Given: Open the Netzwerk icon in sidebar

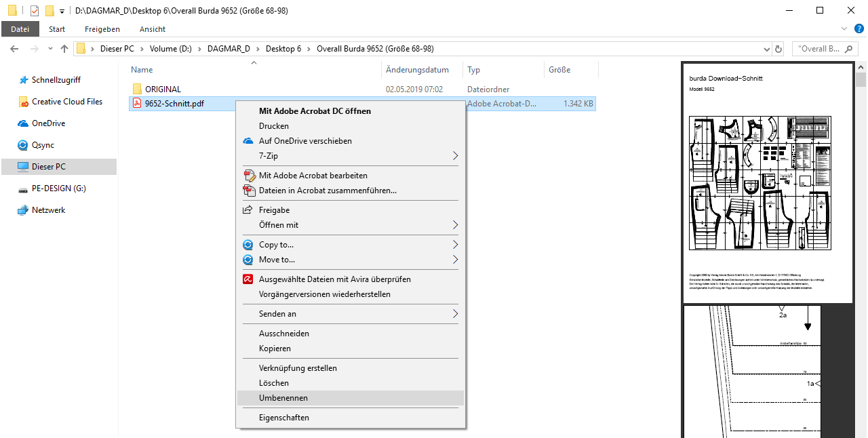Looking at the screenshot, I should (x=22, y=210).
